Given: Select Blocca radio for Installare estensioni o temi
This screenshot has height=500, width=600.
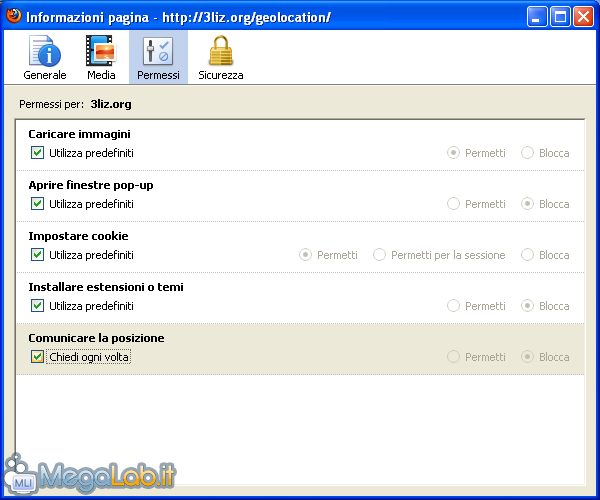Looking at the screenshot, I should coord(527,306).
